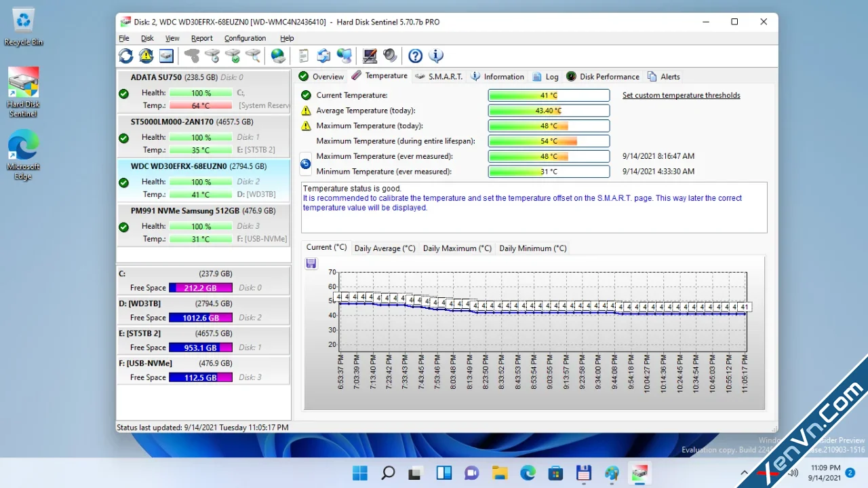Click the C: drive free space bar
The height and width of the screenshot is (488, 868).
[201, 288]
